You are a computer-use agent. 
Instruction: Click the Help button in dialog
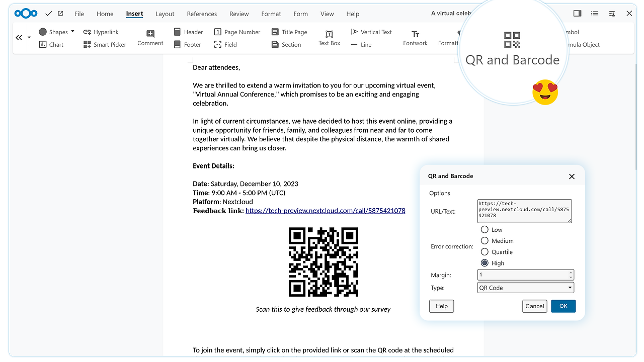point(442,306)
